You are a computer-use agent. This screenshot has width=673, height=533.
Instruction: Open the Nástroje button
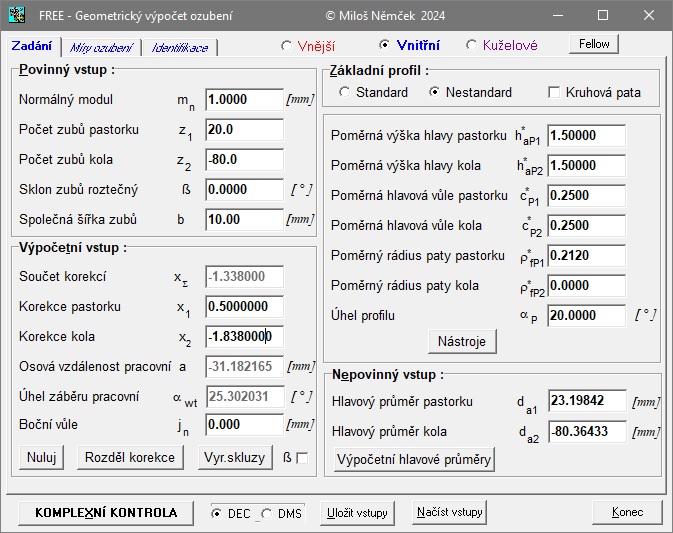(462, 342)
